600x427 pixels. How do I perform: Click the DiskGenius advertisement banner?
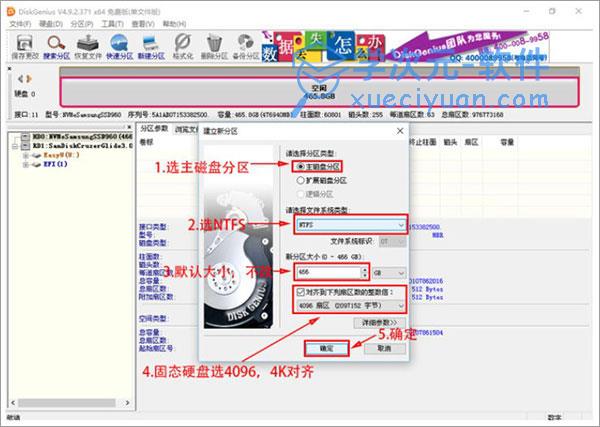coord(405,47)
